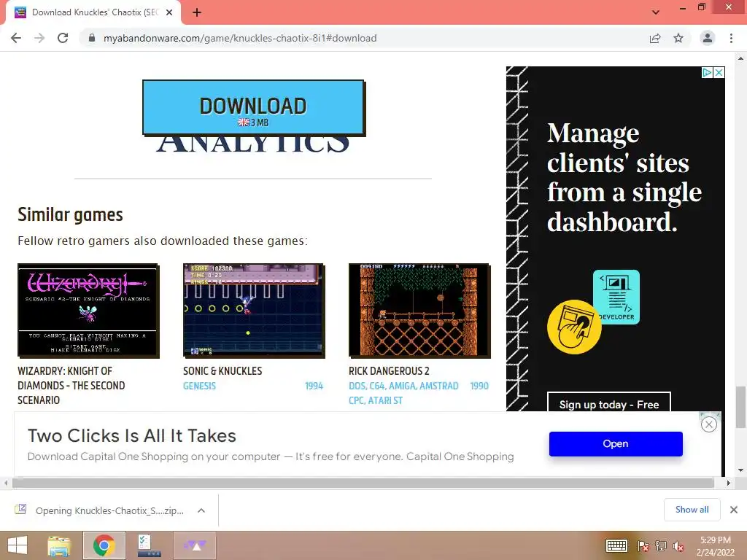Screen dimensions: 747x560
Task: Click the blue DOWNLOAD 3 MB button
Action: coord(253,108)
